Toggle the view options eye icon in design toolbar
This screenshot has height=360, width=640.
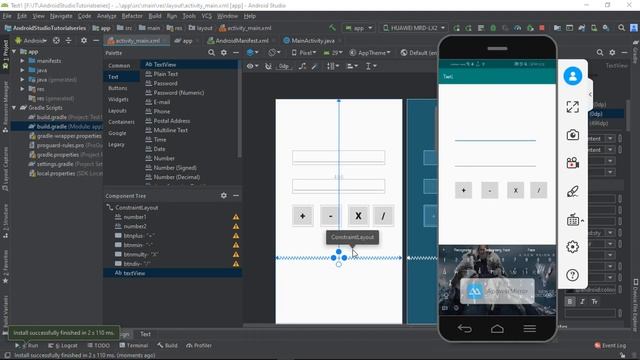pyautogui.click(x=252, y=66)
